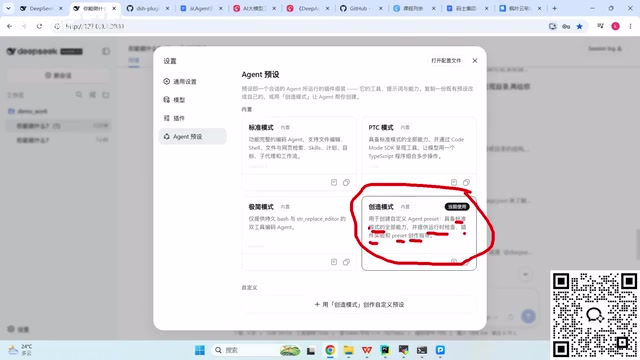Duplicate the 极简模式 preset via copy icon
640x360 pixels.
point(346,262)
